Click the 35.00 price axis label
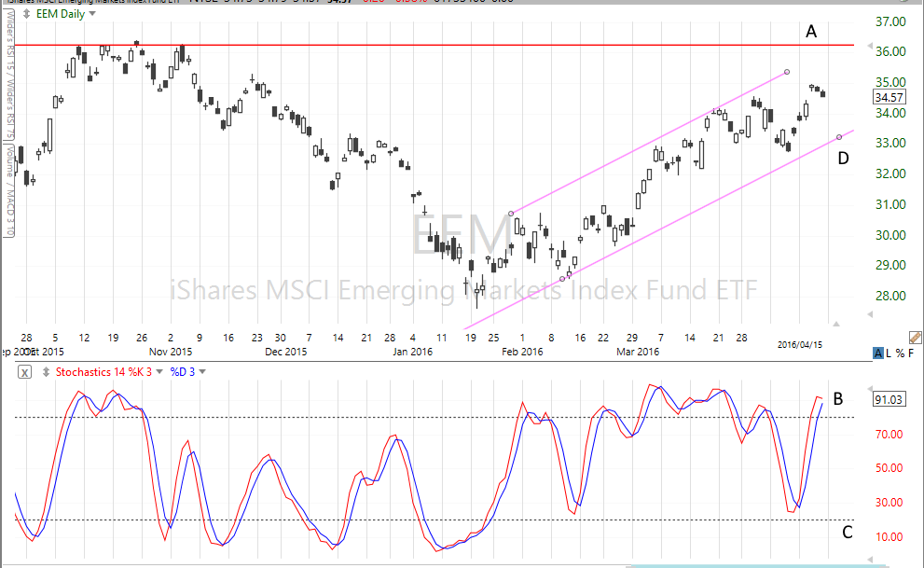Image resolution: width=924 pixels, height=568 pixels. pos(890,82)
